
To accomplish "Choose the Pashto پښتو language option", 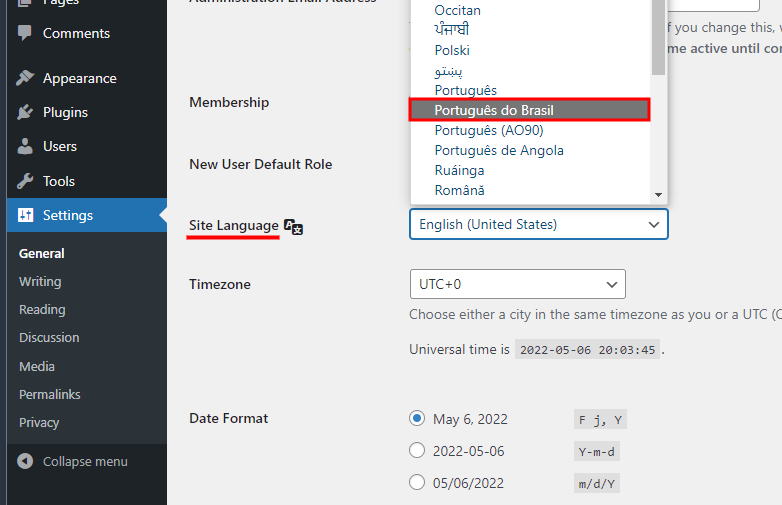I will click(530, 71).
